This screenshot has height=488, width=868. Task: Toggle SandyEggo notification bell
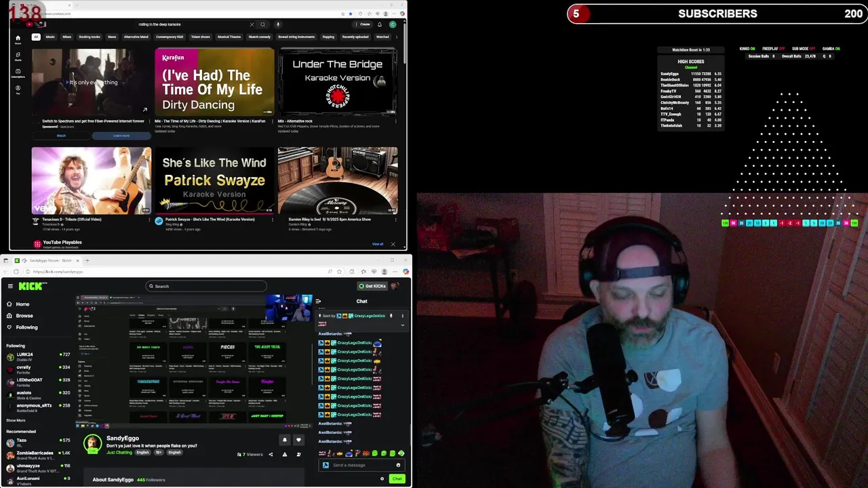tap(285, 440)
